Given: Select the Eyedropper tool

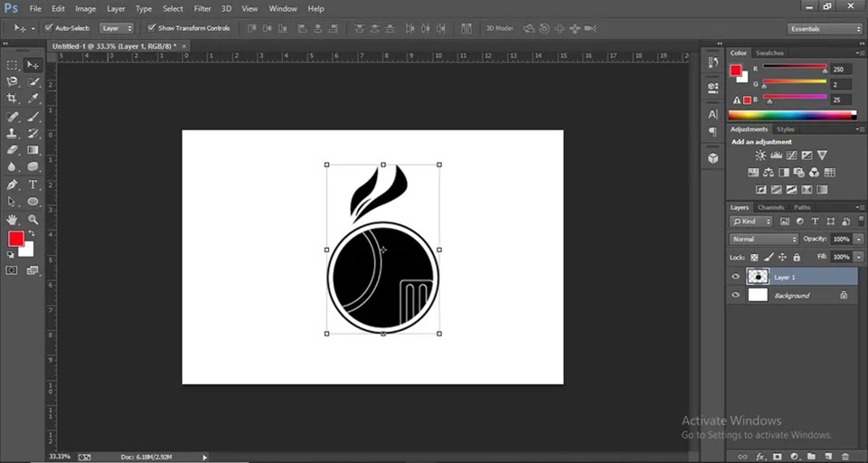Looking at the screenshot, I should 33,99.
